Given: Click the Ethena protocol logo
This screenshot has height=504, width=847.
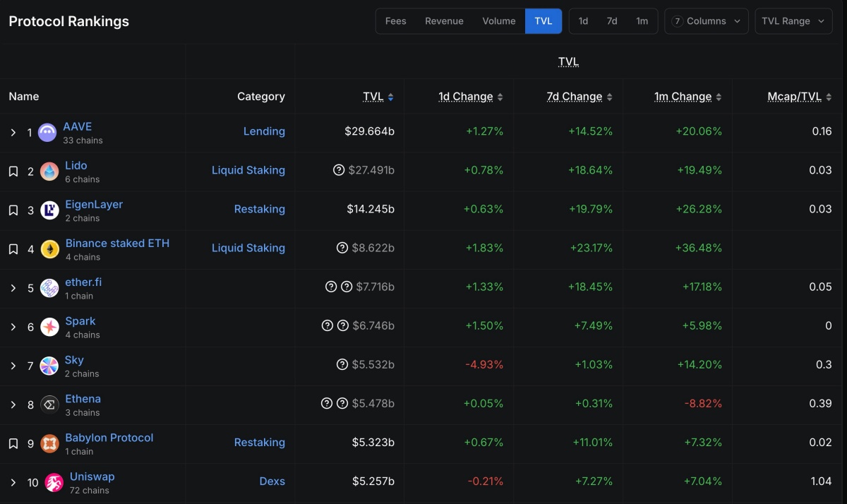Looking at the screenshot, I should tap(49, 404).
